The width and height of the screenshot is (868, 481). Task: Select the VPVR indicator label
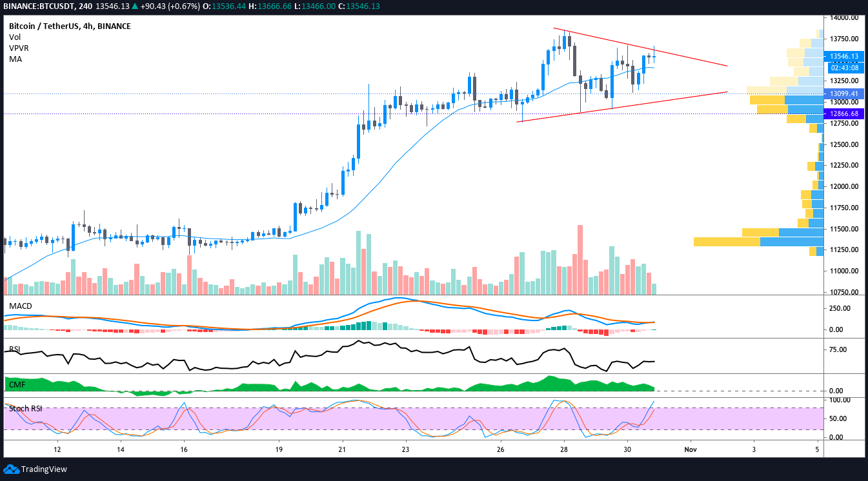point(19,48)
